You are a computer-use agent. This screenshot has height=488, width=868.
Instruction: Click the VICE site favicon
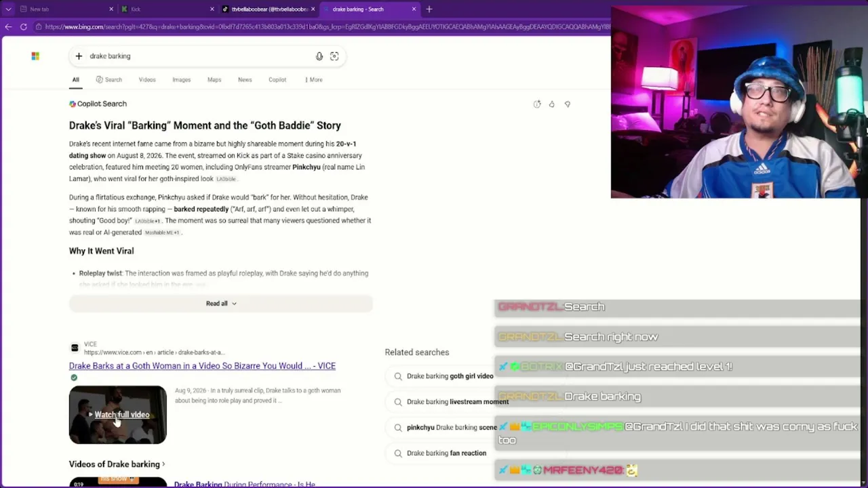click(x=75, y=348)
